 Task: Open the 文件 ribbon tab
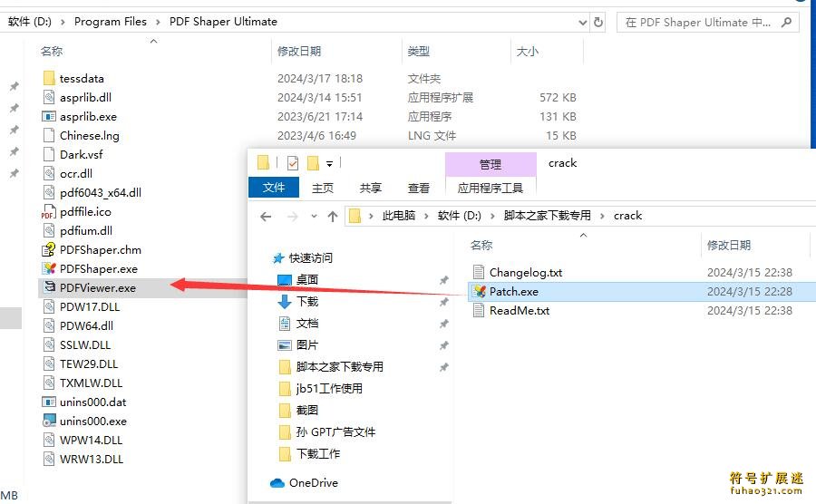(x=274, y=188)
